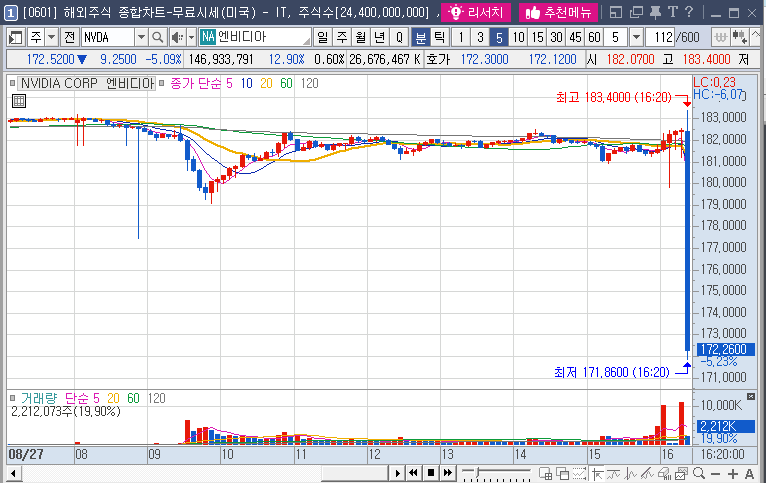Viewport: 766px width, 483px height.
Task: Click the T font-size icon in title bar
Action: click(x=673, y=12)
